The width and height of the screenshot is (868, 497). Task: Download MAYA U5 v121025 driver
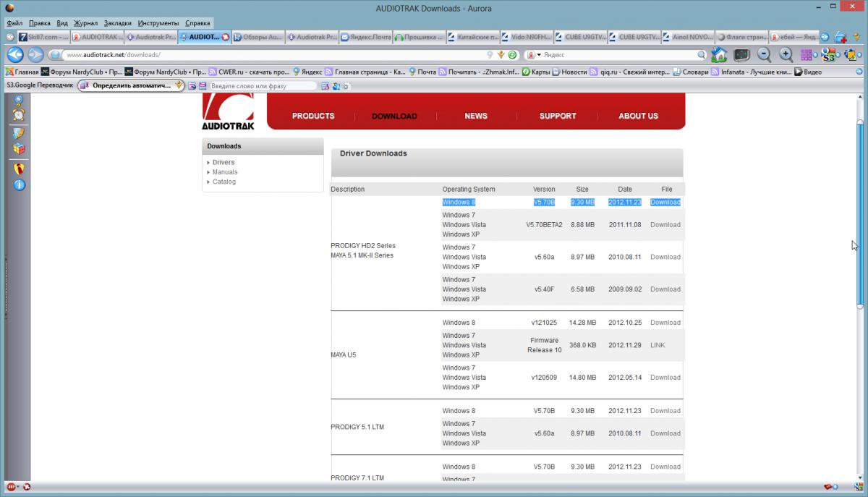(665, 323)
